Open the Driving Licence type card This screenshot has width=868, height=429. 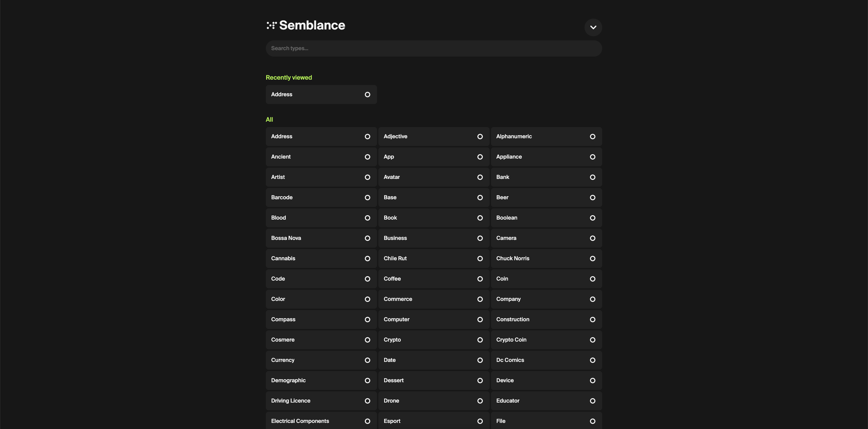(x=321, y=401)
